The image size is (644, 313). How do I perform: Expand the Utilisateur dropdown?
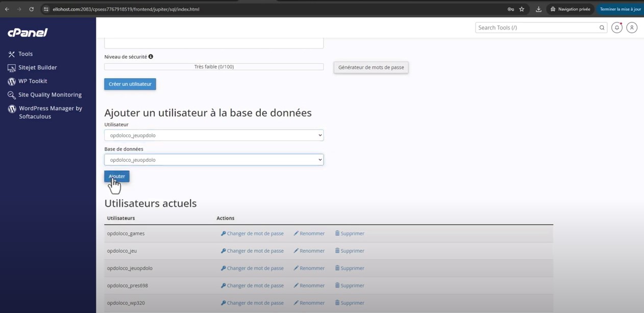click(213, 135)
